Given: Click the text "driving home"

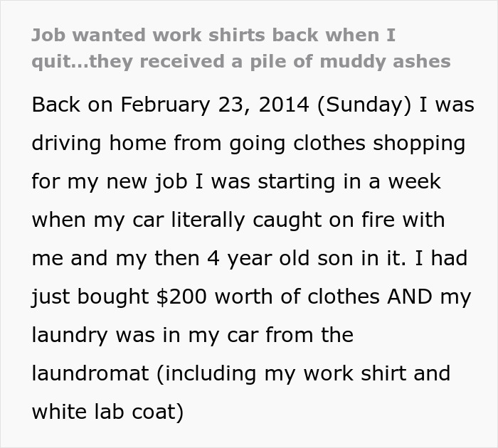Looking at the screenshot, I should pos(99,143).
